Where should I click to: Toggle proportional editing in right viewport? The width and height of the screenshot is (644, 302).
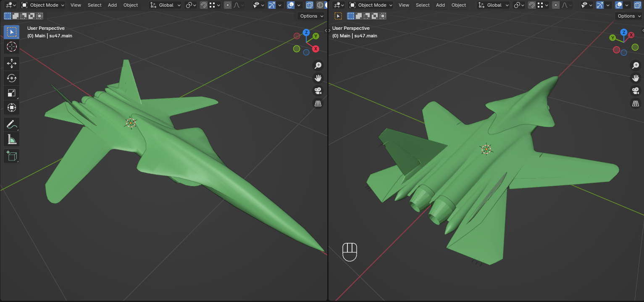556,5
